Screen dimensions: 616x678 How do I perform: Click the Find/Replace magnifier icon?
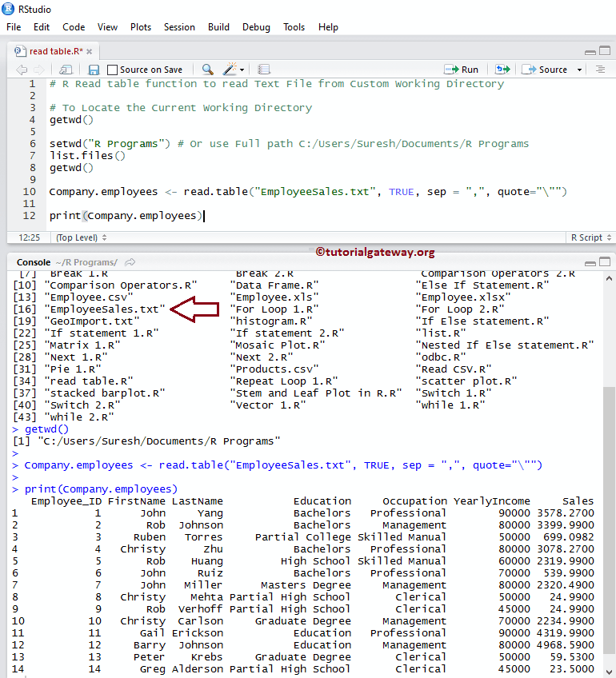click(x=207, y=70)
